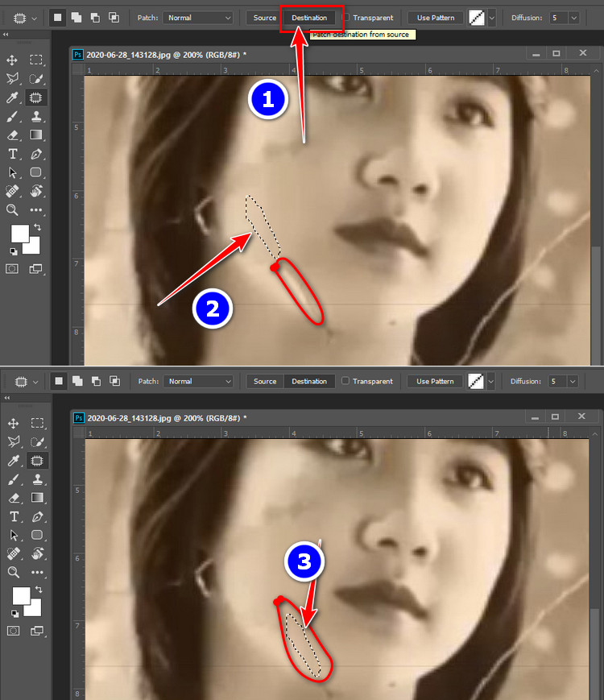The height and width of the screenshot is (700, 604).
Task: Select the Pen tool in the upper window
Action: tap(35, 154)
